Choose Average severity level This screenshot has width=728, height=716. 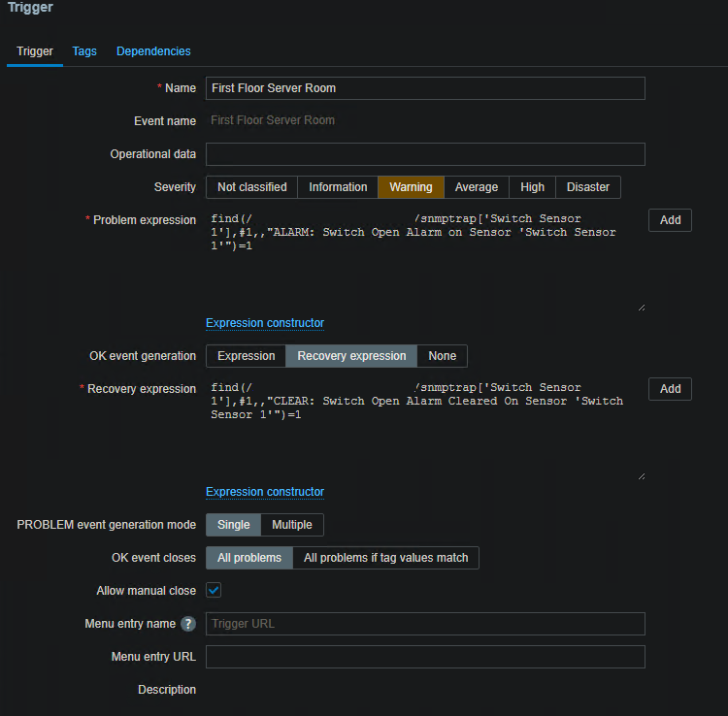point(477,187)
